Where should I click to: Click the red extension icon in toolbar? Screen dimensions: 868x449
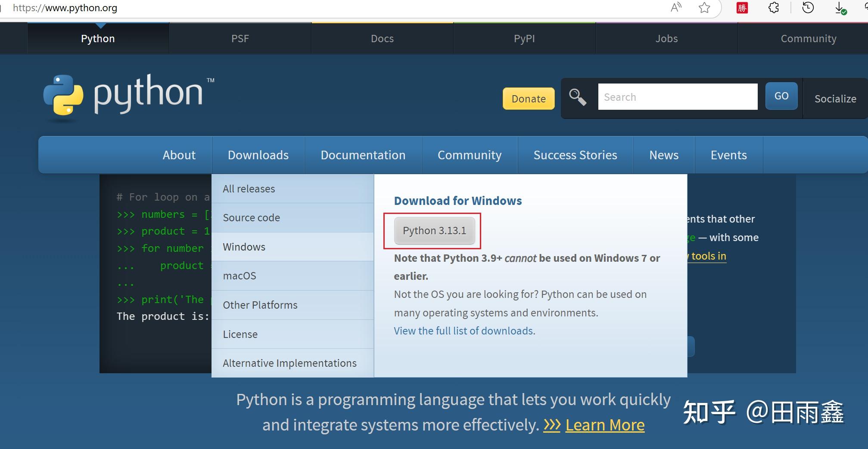pyautogui.click(x=742, y=7)
